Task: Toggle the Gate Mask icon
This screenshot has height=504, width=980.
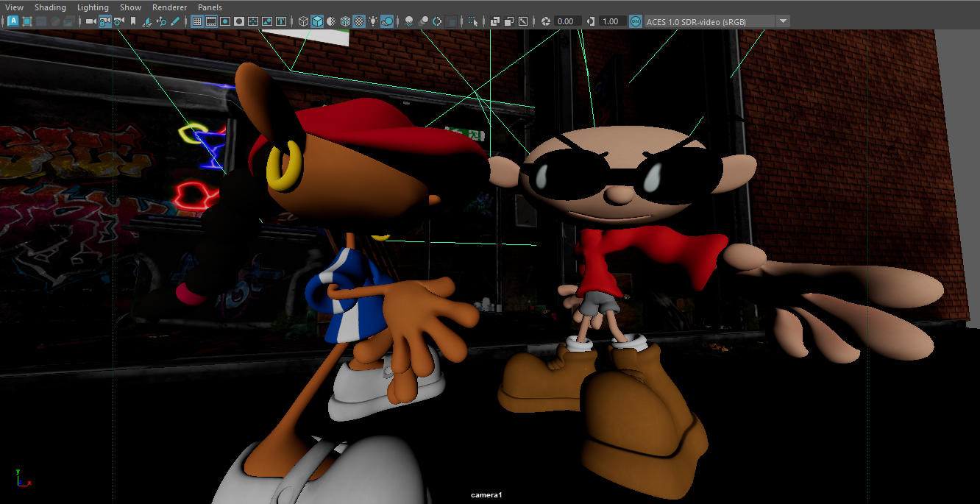Action: click(x=239, y=21)
